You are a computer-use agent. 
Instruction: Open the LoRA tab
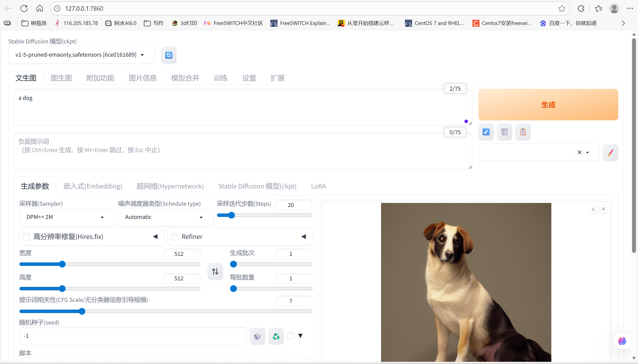pyautogui.click(x=318, y=186)
